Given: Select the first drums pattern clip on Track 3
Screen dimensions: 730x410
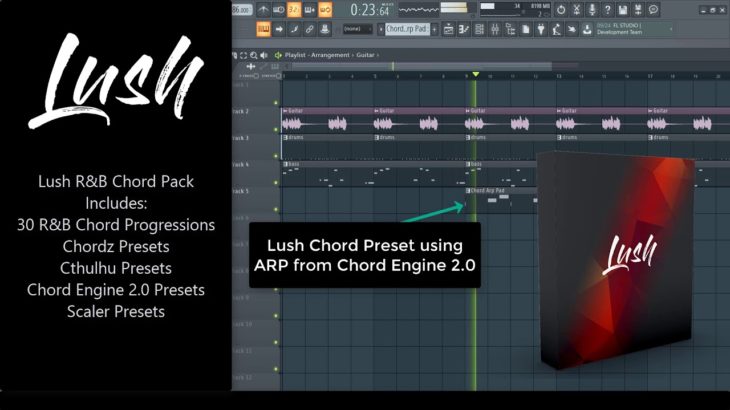Looking at the screenshot, I should [327, 148].
